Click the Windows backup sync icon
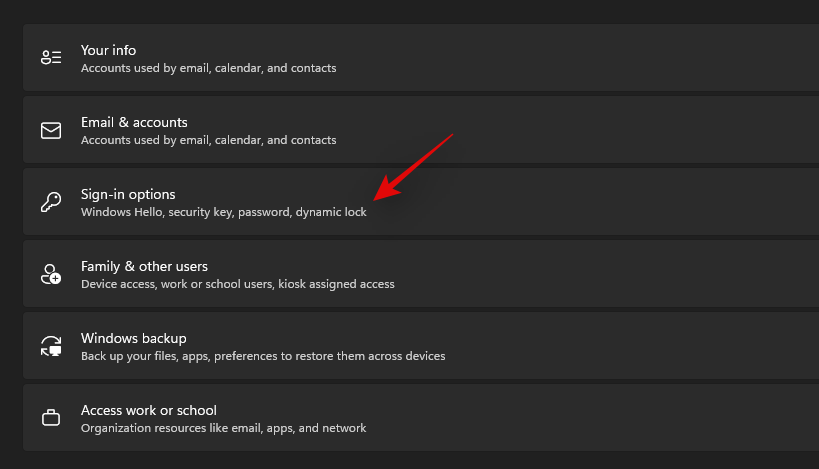819x469 pixels. [51, 346]
